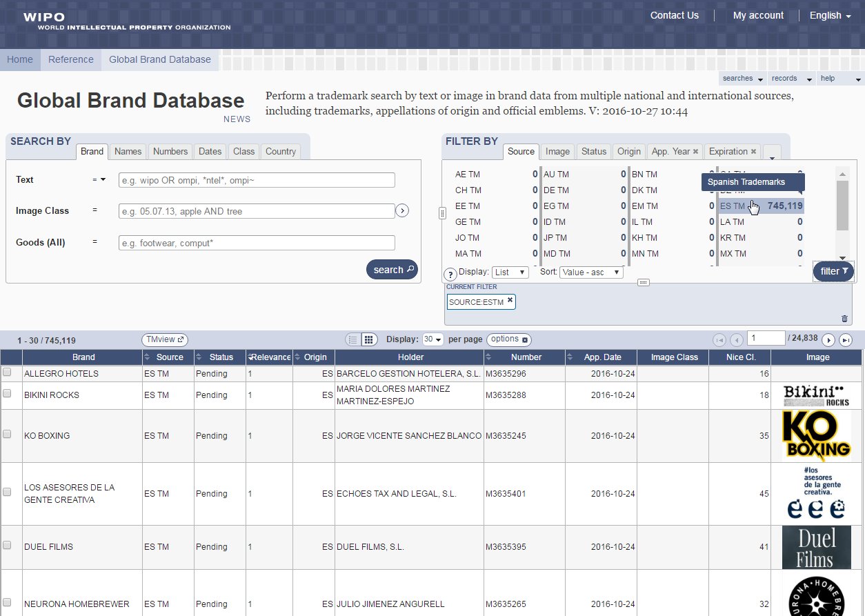Open the searches dropdown menu
Viewport: 865px width, 616px height.
click(x=742, y=78)
